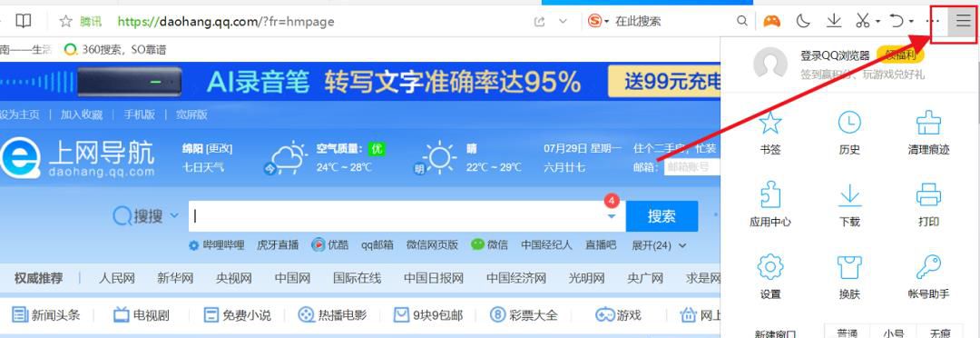Open 新闻头条 category
The width and height of the screenshot is (980, 338).
(47, 315)
